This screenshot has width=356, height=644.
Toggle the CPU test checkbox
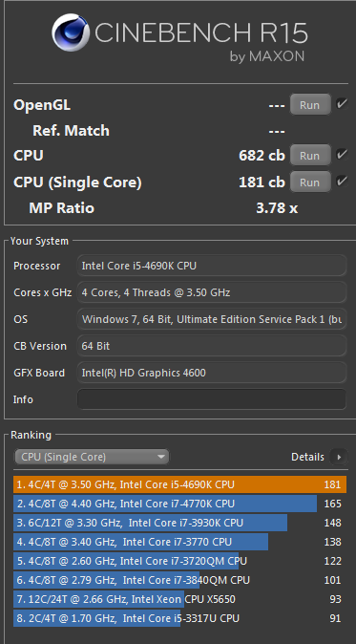click(x=342, y=155)
